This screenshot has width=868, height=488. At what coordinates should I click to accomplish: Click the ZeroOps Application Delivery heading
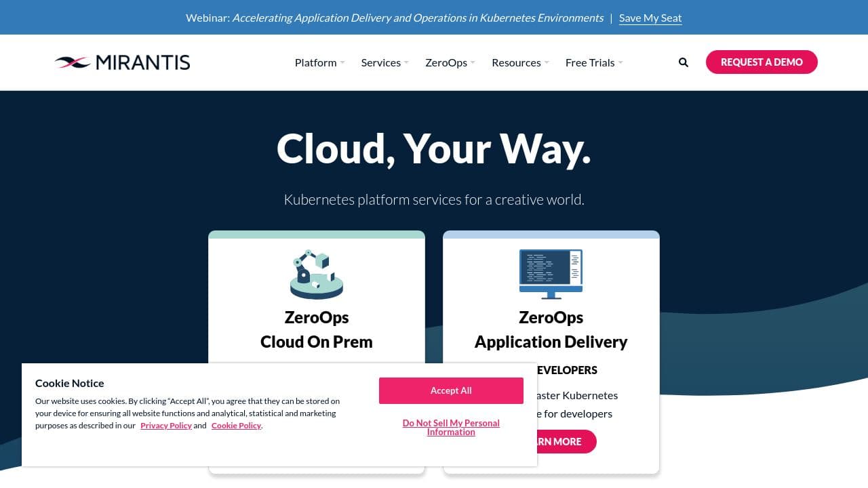pos(551,329)
